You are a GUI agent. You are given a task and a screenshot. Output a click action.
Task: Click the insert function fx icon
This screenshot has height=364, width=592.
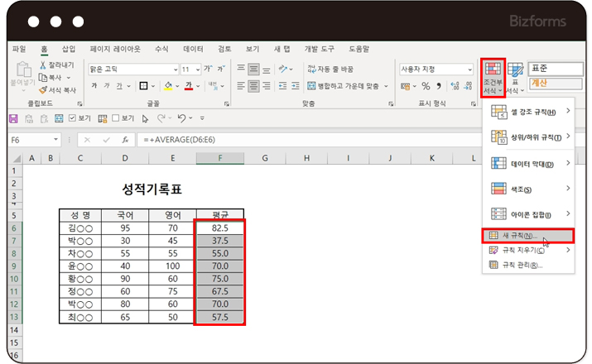pos(125,140)
